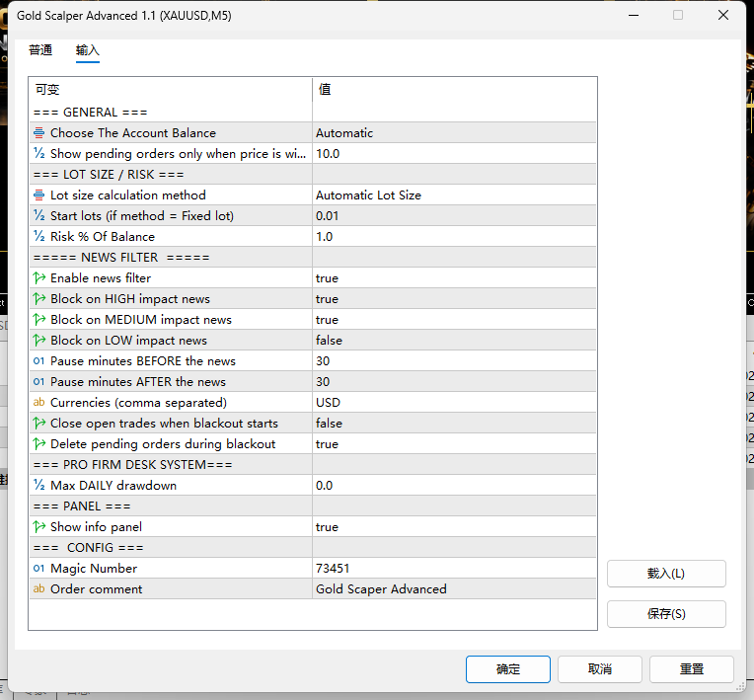Toggle Close open trades when blackout value
Screen dimensions: 754x700
tap(454, 423)
